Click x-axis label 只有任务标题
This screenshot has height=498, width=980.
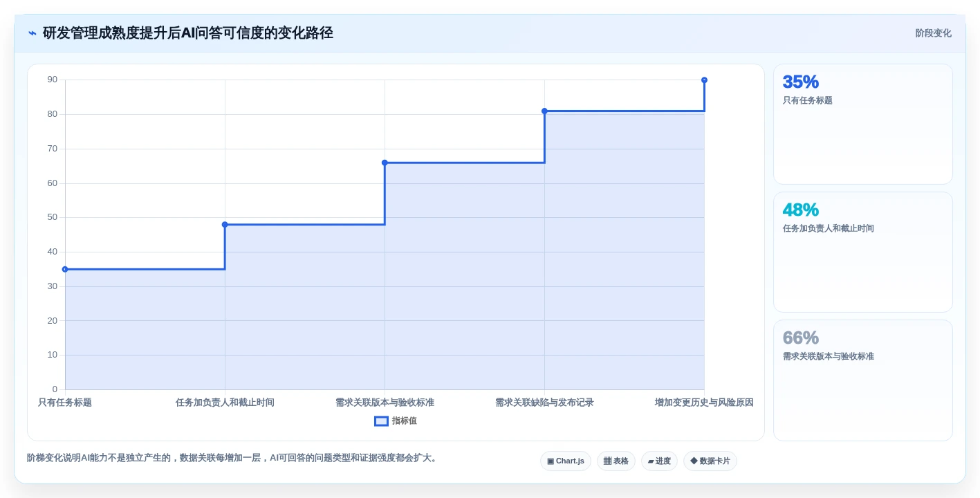coord(65,403)
